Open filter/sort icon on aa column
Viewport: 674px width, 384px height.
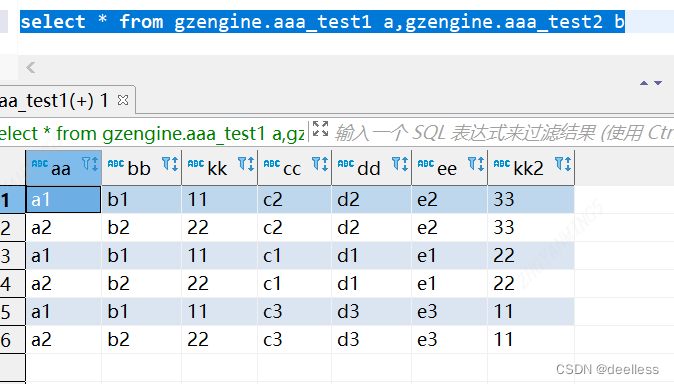pyautogui.click(x=90, y=164)
